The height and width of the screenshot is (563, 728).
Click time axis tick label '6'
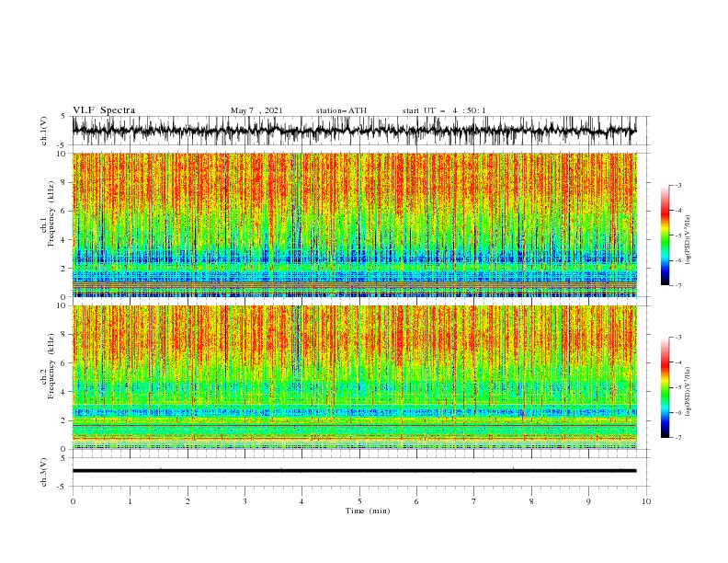(x=416, y=501)
